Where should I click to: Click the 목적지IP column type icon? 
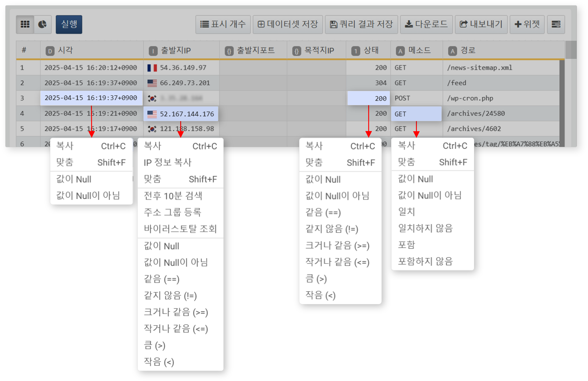point(296,51)
